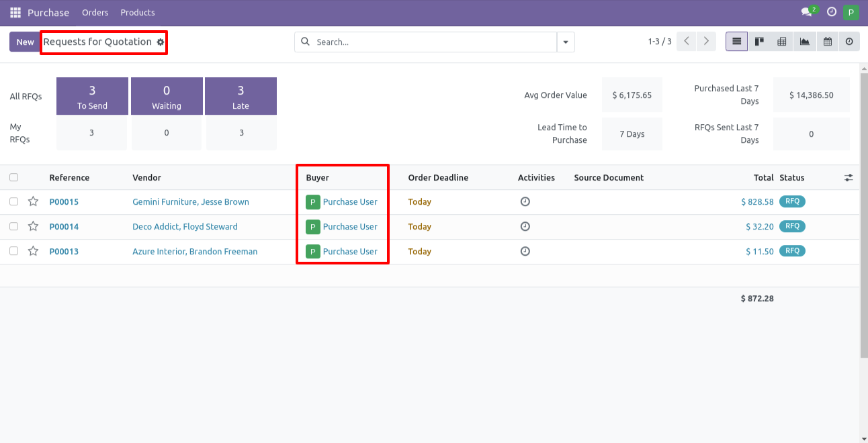The image size is (868, 443).
Task: Switch to kanban view
Action: [759, 42]
